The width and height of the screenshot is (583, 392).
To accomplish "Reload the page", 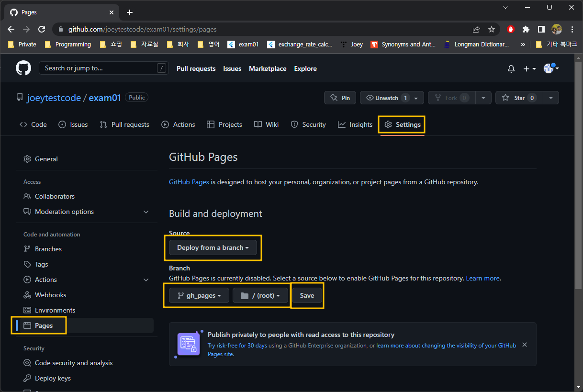I will coord(42,29).
